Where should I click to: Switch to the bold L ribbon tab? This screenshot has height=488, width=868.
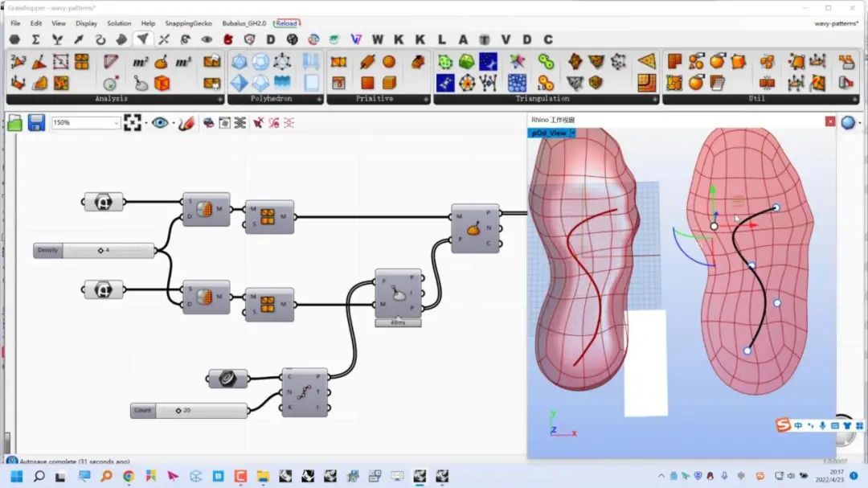tap(441, 40)
